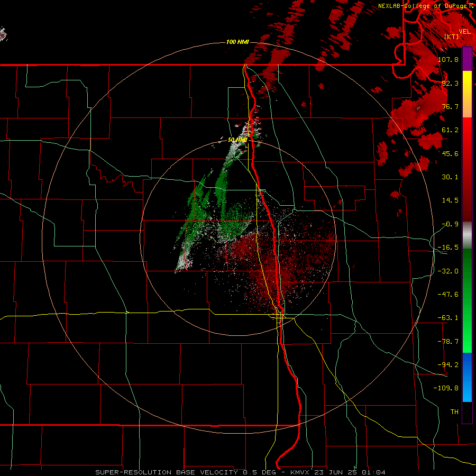This screenshot has width=476, height=476.
Task: Click the -63.1 scale value
Action: (448, 318)
